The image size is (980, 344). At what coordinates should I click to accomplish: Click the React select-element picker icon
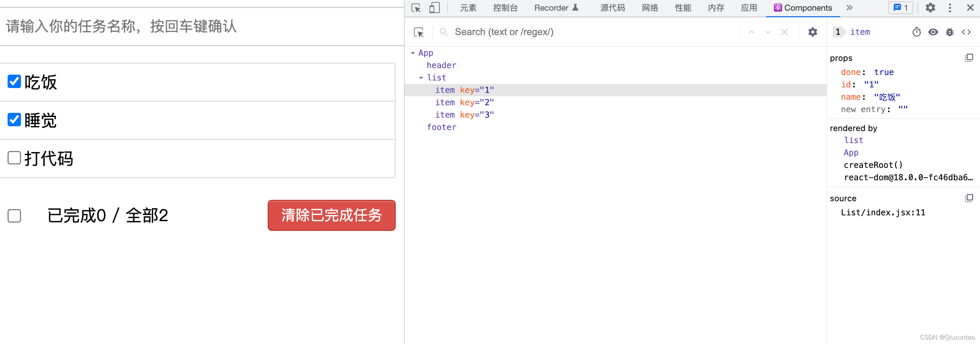(x=418, y=32)
